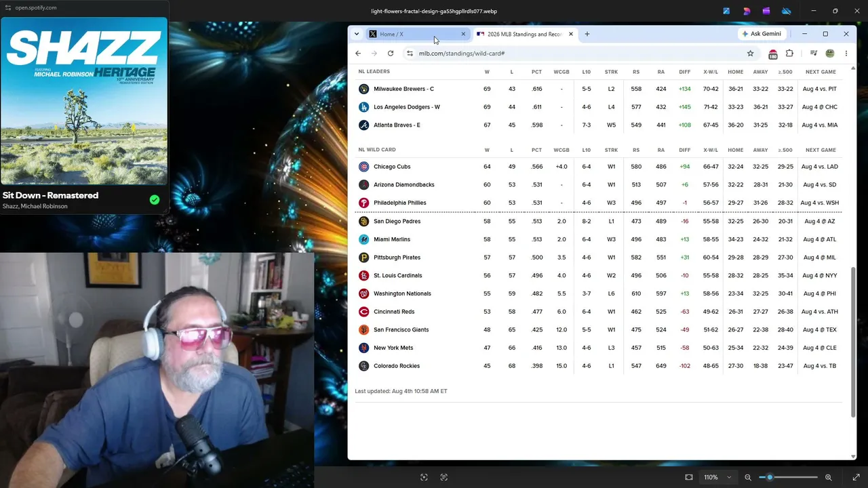The width and height of the screenshot is (868, 488).
Task: Click the OneDrive cloud icon in Photos titlebar
Action: point(787,11)
